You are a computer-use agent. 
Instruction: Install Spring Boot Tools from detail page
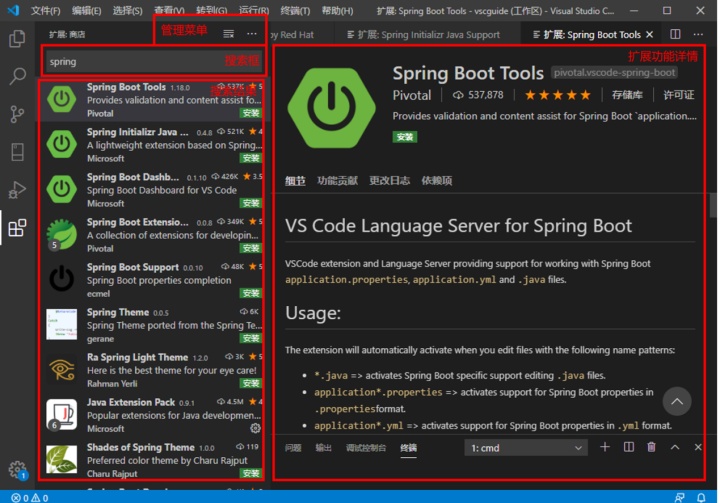point(405,137)
